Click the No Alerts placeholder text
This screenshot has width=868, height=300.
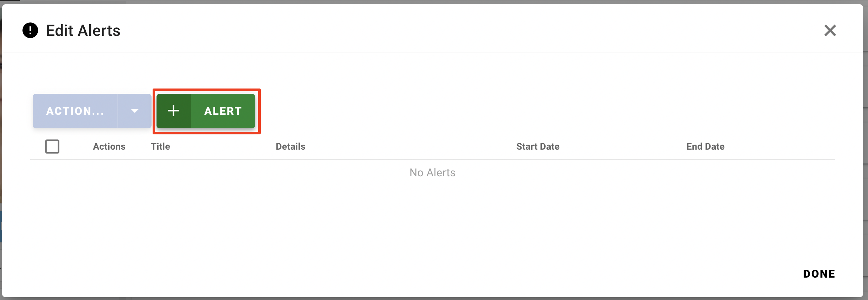432,173
